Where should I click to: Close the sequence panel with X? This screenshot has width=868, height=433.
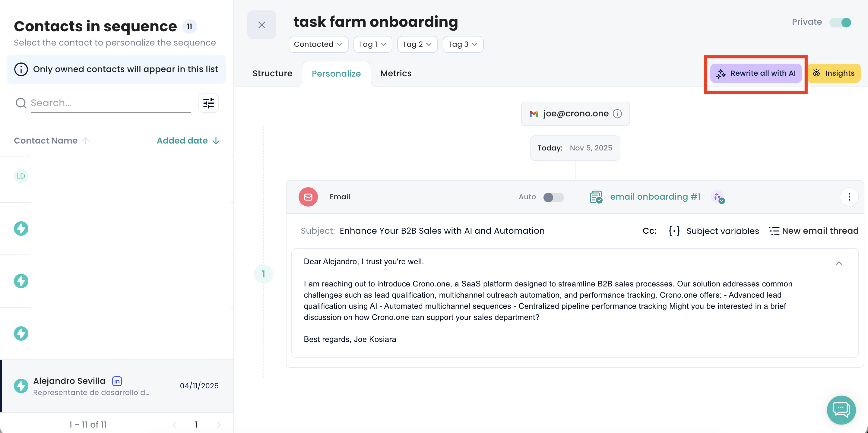(x=261, y=25)
